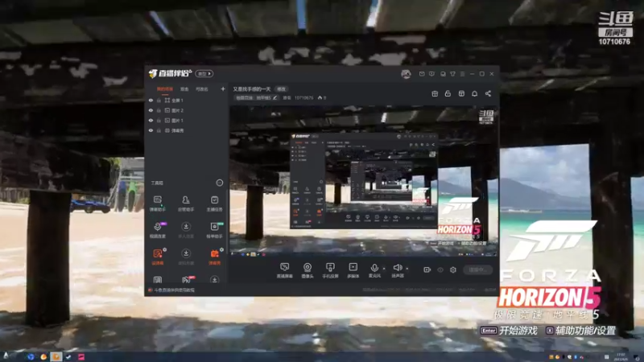Toggle the lock on the 弹幕秀 source
The width and height of the screenshot is (644, 362).
[x=159, y=130]
